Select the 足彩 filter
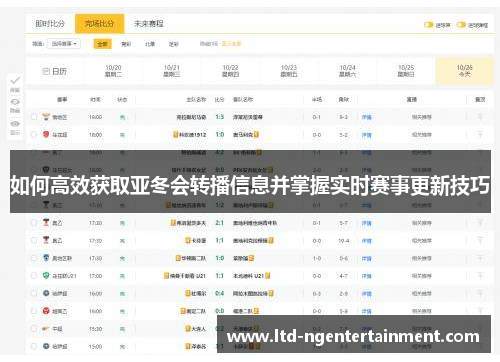This screenshot has height=362, width=500. tap(174, 44)
